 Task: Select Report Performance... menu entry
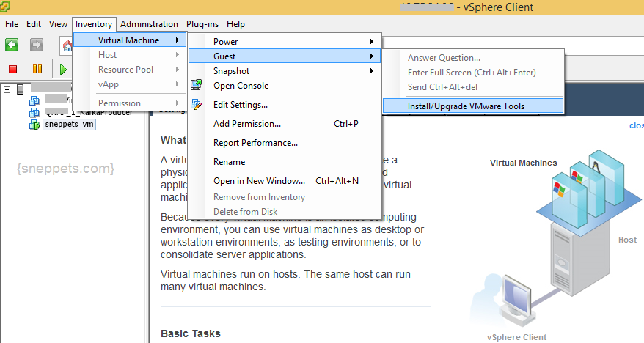tap(285, 143)
